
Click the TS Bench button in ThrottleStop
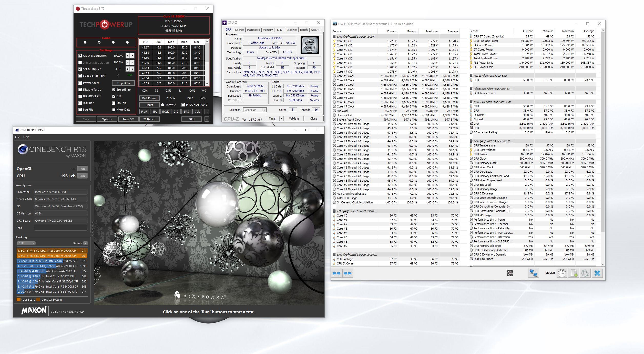coord(149,119)
